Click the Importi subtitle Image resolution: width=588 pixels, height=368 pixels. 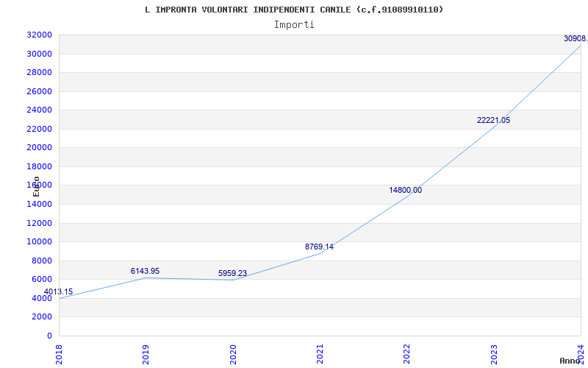tap(294, 25)
